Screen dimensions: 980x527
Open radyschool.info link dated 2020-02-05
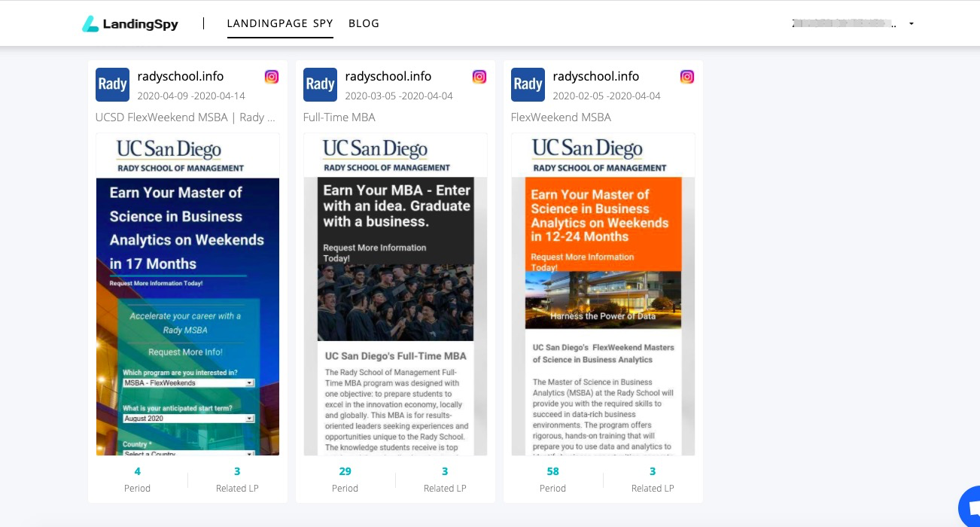(x=596, y=76)
